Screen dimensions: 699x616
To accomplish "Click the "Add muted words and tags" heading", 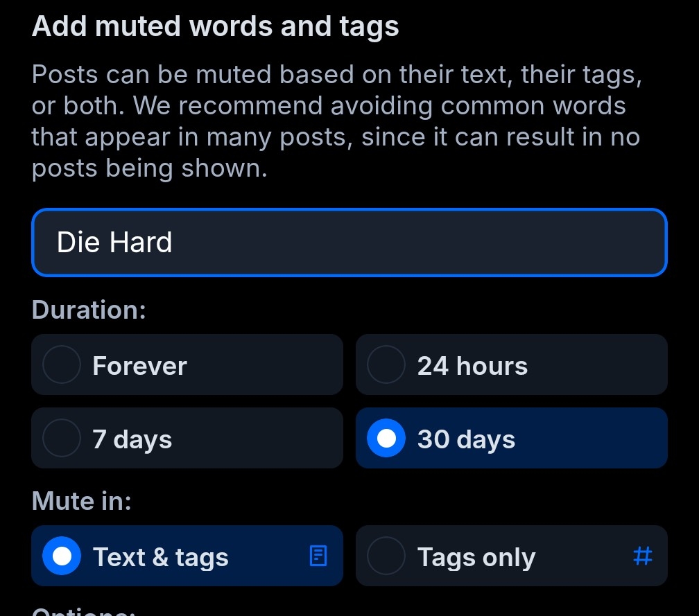I will click(215, 26).
